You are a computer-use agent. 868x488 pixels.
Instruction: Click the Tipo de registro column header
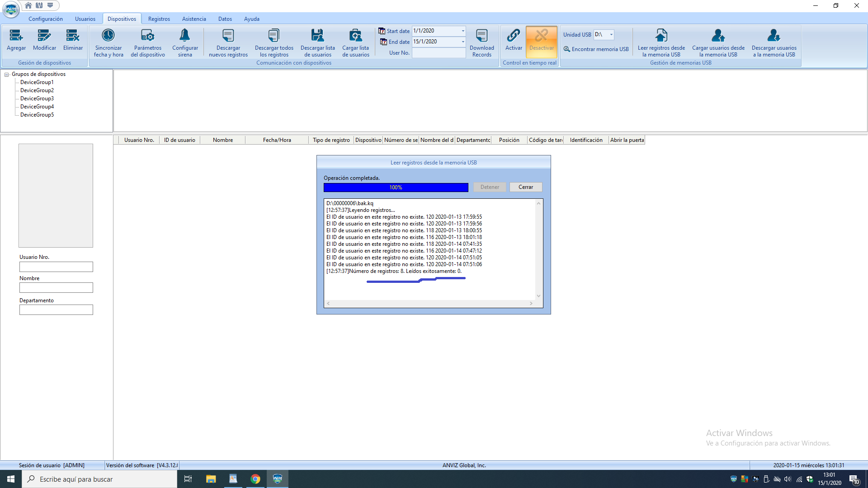(x=331, y=140)
